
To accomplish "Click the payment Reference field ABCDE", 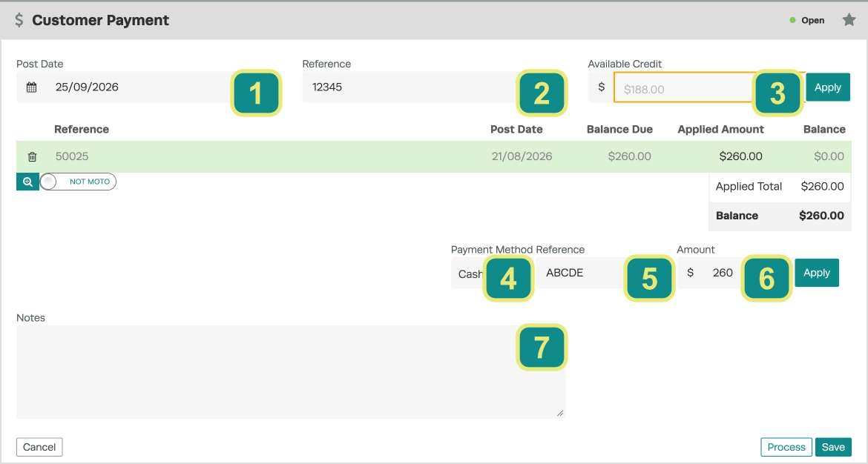I will pyautogui.click(x=605, y=273).
